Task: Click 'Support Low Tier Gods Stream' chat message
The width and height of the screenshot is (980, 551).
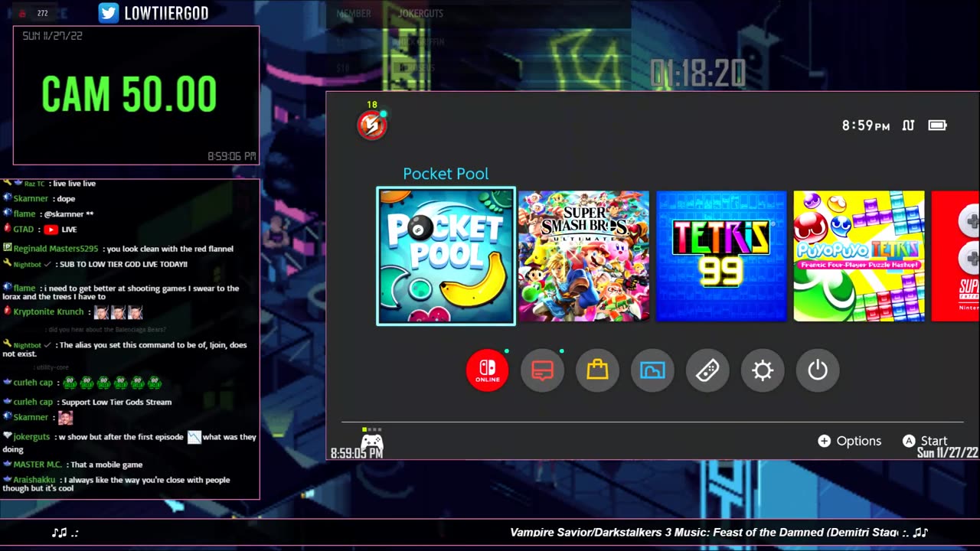Action: point(116,402)
